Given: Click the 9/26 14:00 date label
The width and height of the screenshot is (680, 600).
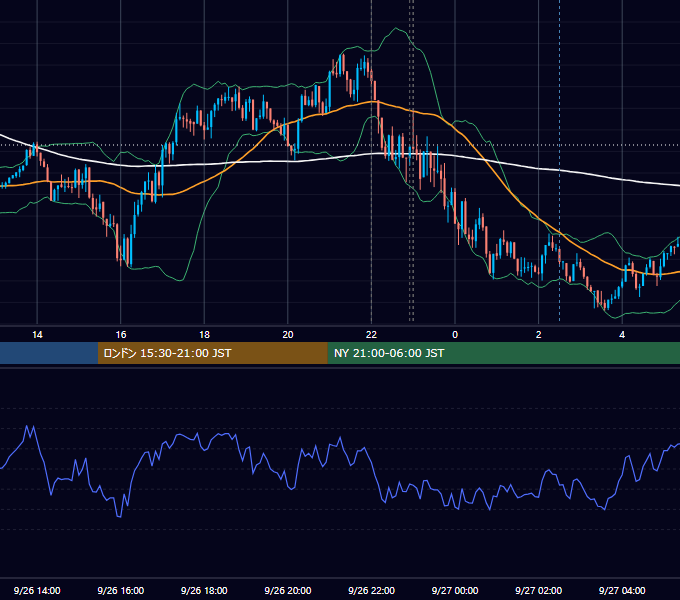Looking at the screenshot, I should point(37,590).
